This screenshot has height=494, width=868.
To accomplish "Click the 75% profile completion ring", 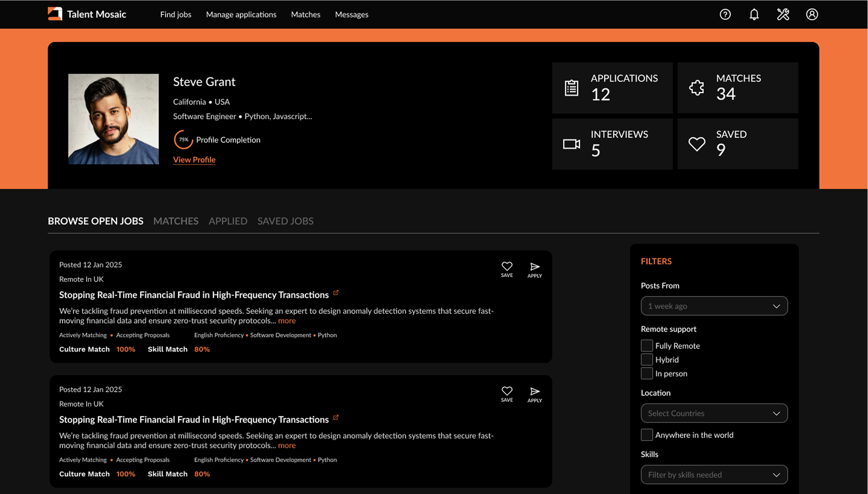I will (x=183, y=139).
